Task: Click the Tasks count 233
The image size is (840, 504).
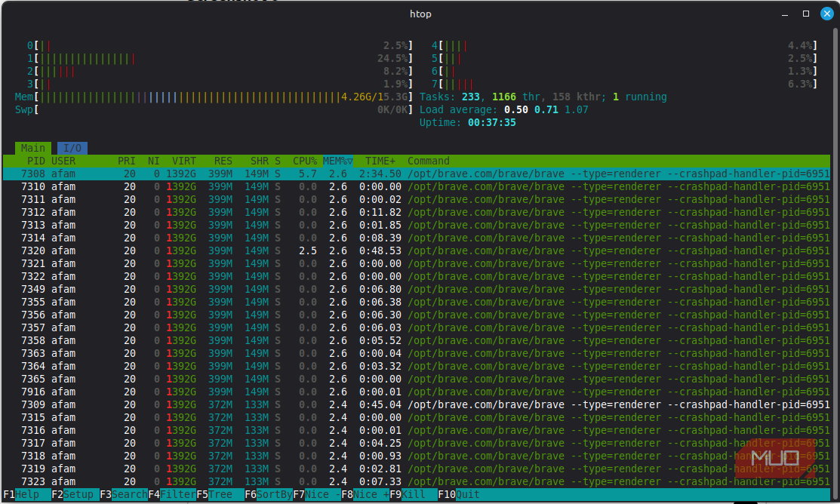Action: tap(471, 97)
